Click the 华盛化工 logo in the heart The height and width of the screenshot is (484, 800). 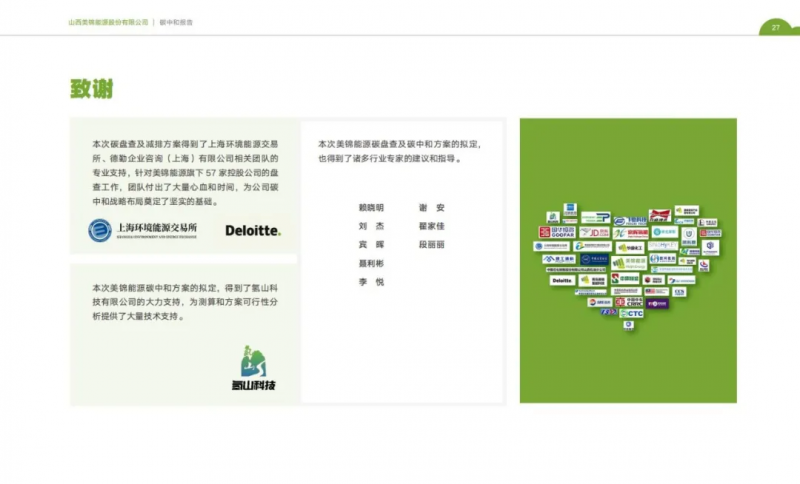point(630,248)
